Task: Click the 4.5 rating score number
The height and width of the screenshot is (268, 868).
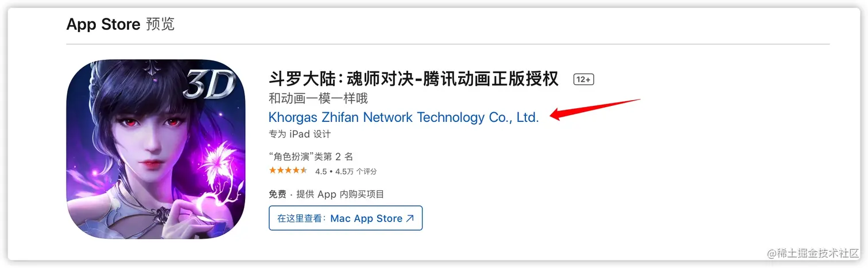Action: click(321, 171)
